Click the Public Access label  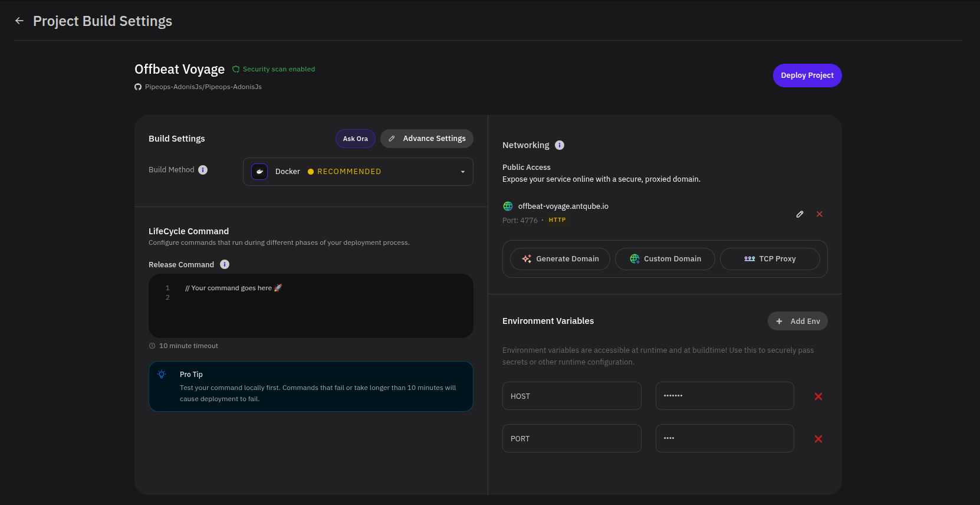point(527,168)
